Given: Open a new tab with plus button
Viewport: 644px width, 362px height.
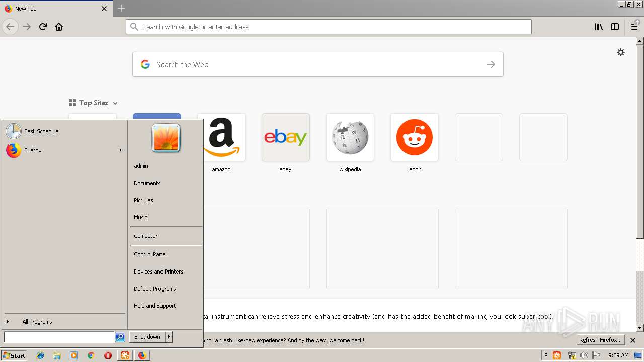Looking at the screenshot, I should (121, 8).
